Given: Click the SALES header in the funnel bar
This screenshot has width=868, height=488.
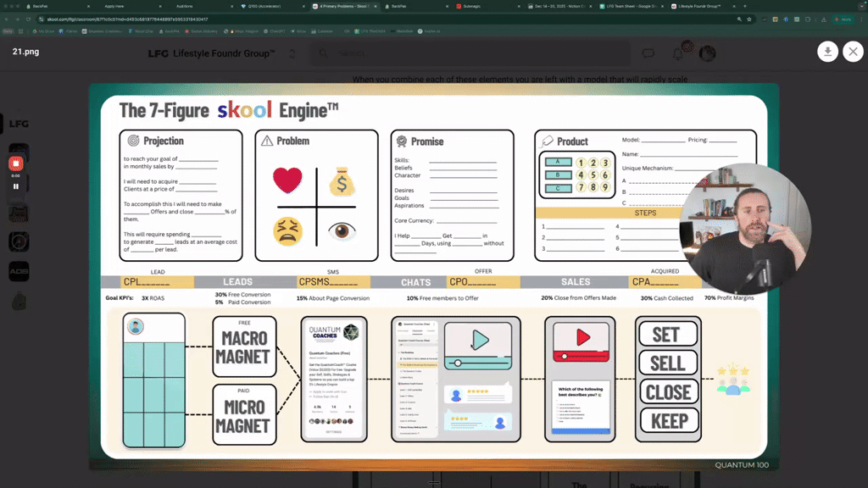Looking at the screenshot, I should point(576,281).
